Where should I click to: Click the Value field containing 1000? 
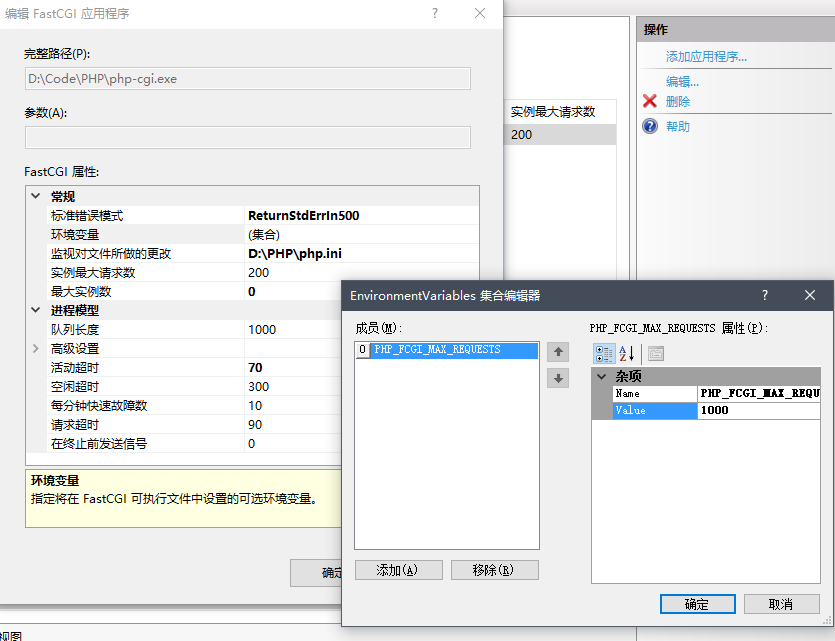click(758, 411)
